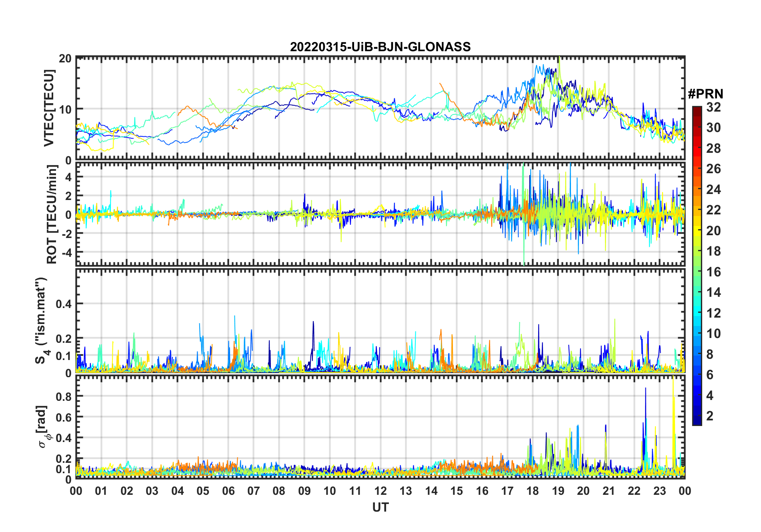The width and height of the screenshot is (761, 532).
Task: Click colorbar tick label 32
Action: (713, 107)
